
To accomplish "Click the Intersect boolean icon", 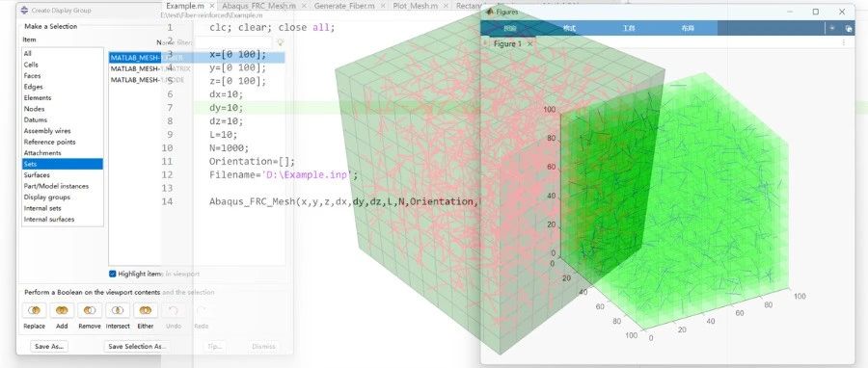I will (x=118, y=310).
